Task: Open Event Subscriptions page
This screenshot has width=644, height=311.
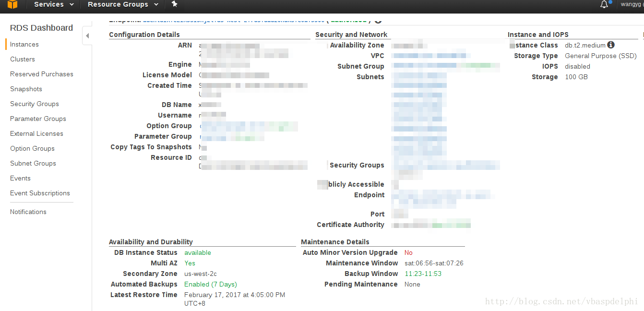Action: [40, 193]
